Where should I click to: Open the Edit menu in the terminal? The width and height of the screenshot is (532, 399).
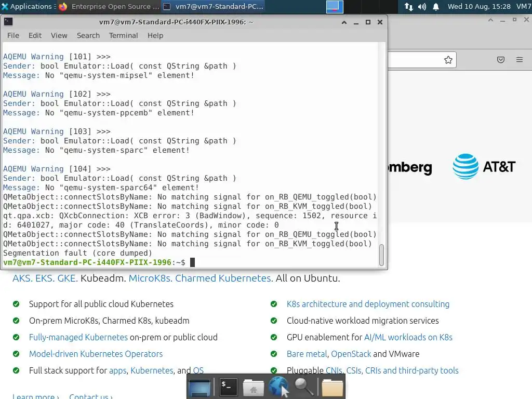[x=35, y=35]
